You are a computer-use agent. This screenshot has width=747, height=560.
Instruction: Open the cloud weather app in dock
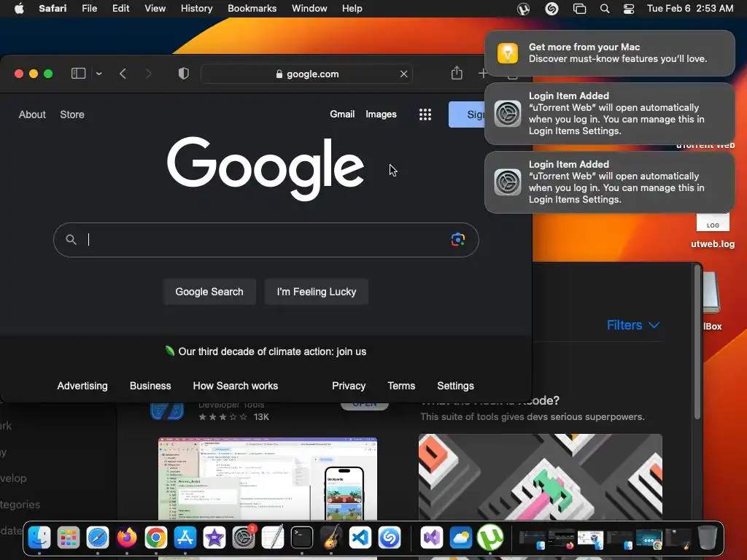coord(461,537)
